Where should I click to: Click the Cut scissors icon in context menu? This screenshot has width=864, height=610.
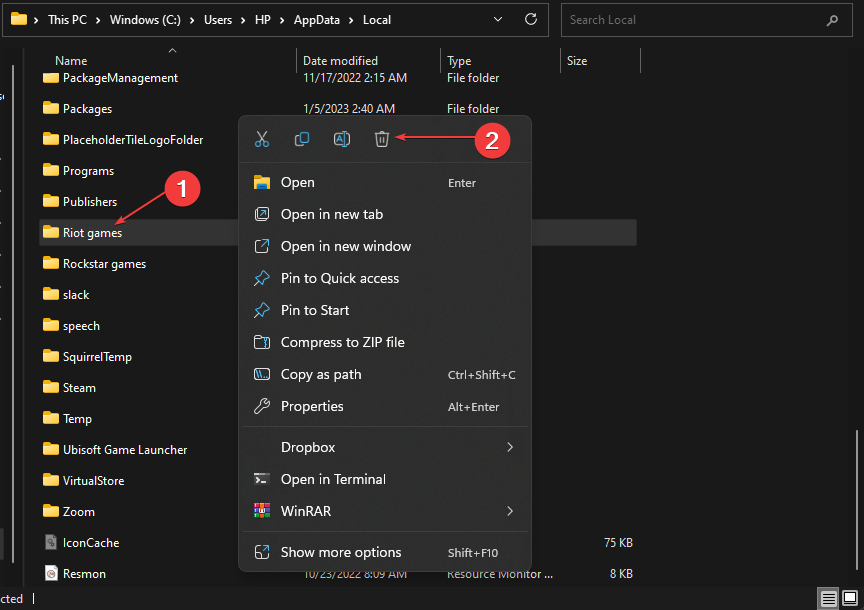[262, 139]
